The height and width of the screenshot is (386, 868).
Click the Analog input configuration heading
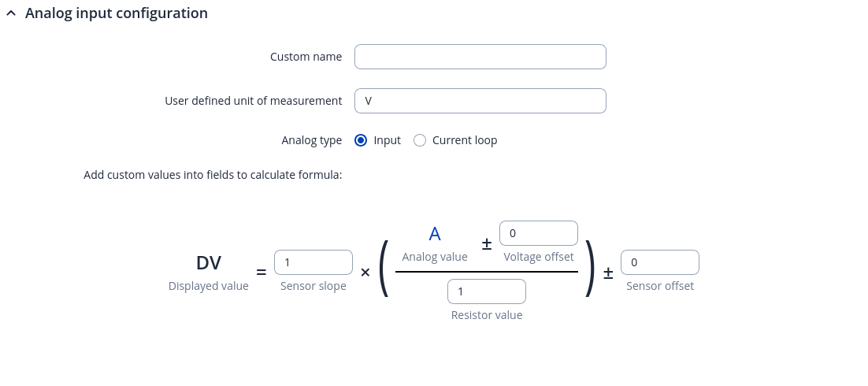(x=117, y=13)
